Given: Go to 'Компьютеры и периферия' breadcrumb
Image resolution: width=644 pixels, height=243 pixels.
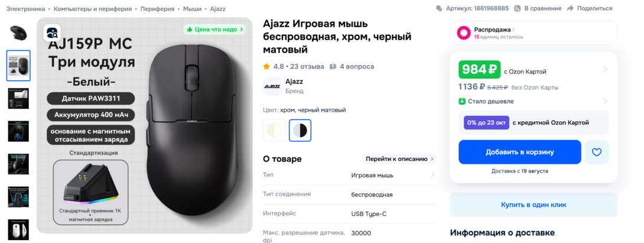Looking at the screenshot, I should [93, 9].
